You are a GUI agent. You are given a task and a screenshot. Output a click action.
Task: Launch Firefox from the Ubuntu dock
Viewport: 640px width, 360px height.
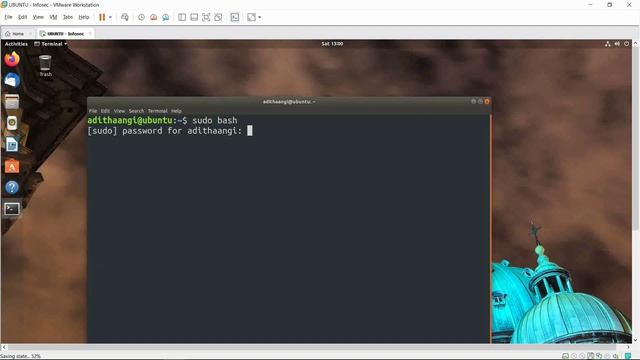click(12, 59)
